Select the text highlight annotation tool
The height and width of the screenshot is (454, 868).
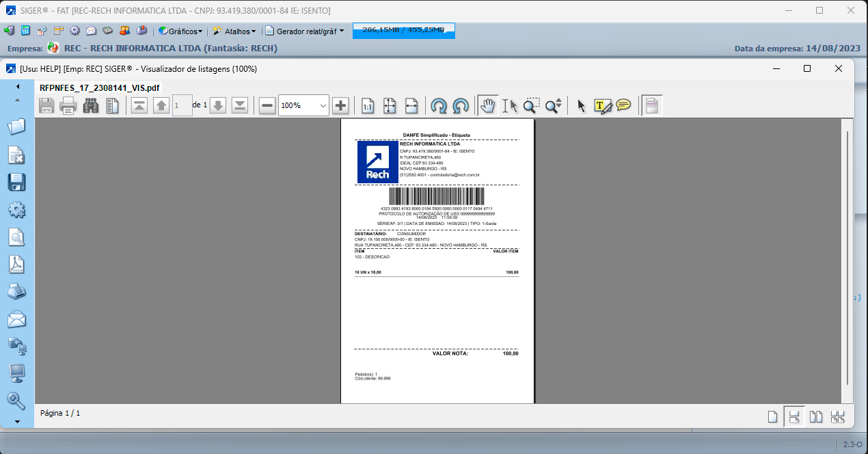(x=602, y=105)
